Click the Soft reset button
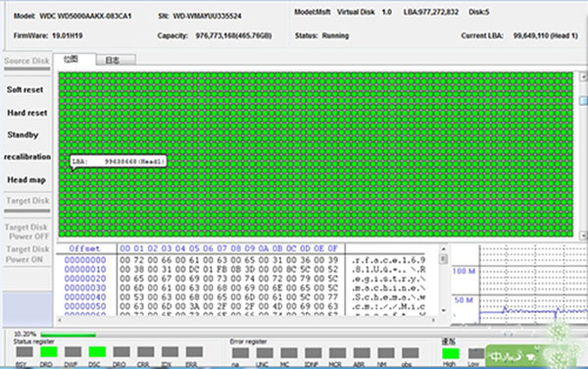Image resolution: width=588 pixels, height=369 pixels. tap(25, 89)
